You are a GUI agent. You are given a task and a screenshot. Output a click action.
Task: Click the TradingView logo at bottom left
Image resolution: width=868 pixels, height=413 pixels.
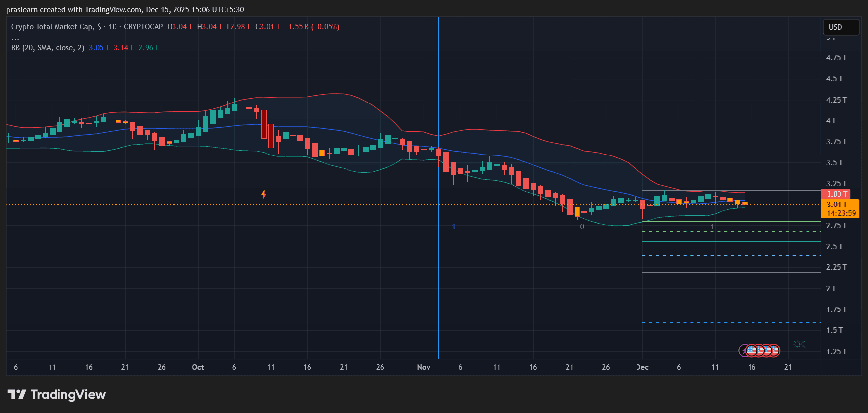coord(17,394)
